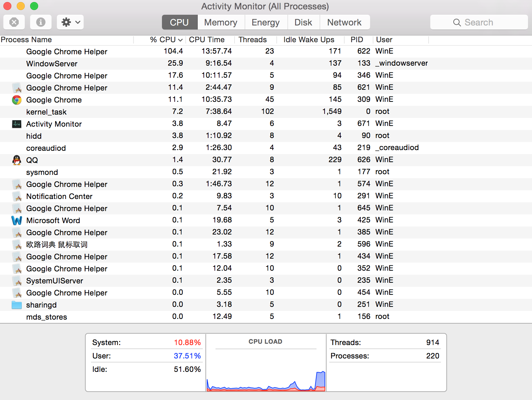This screenshot has width=532, height=400.
Task: Toggle the % CPU sort order column header
Action: [x=160, y=40]
